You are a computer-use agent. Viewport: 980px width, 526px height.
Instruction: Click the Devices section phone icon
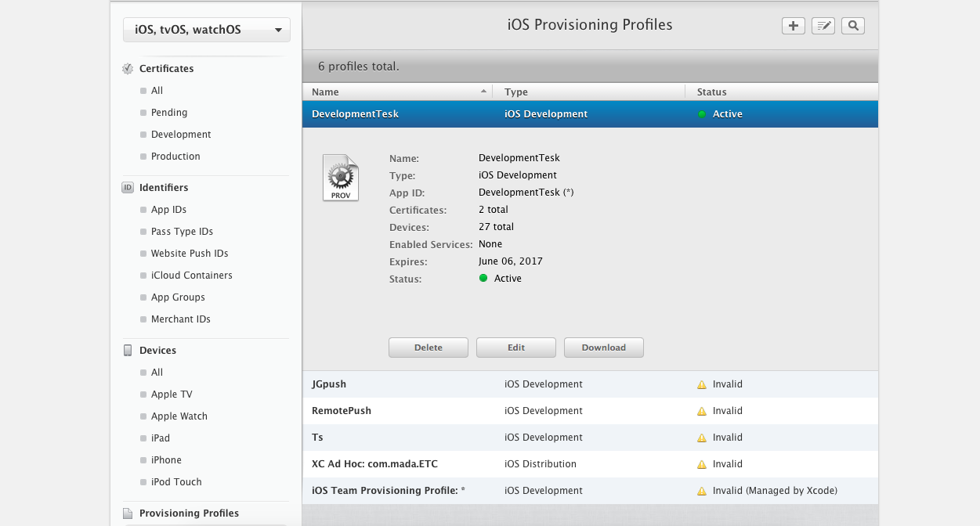coord(128,351)
